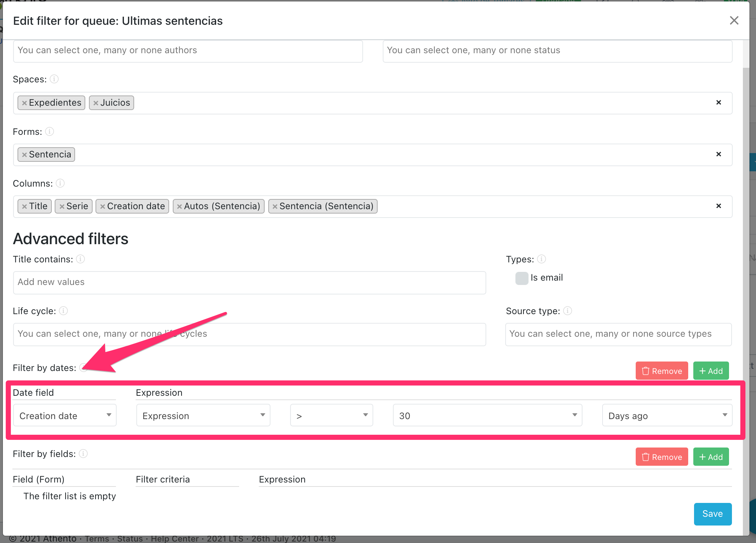Viewport: 756px width, 543px height.
Task: Click the Life cycle selection field
Action: pyautogui.click(x=249, y=334)
